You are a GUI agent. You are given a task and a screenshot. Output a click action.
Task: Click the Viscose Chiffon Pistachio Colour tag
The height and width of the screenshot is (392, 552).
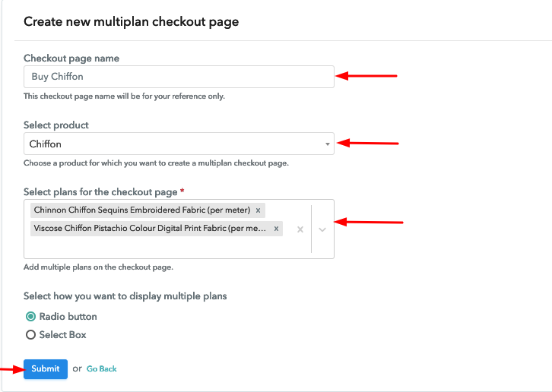pos(151,229)
